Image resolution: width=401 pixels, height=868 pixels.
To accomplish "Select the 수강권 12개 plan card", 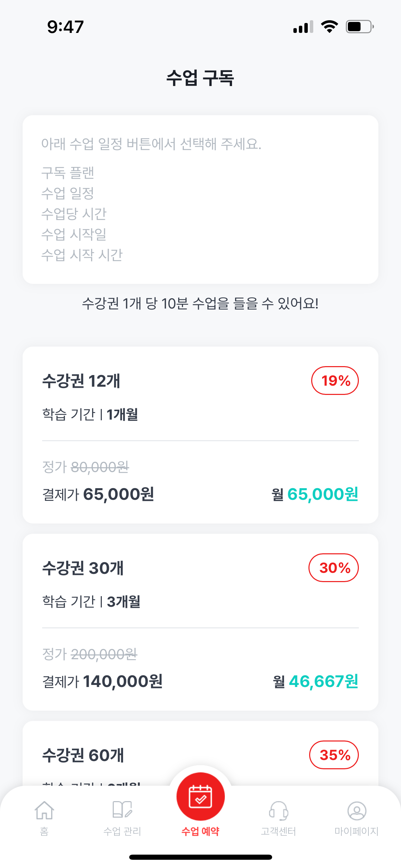I will 200,435.
